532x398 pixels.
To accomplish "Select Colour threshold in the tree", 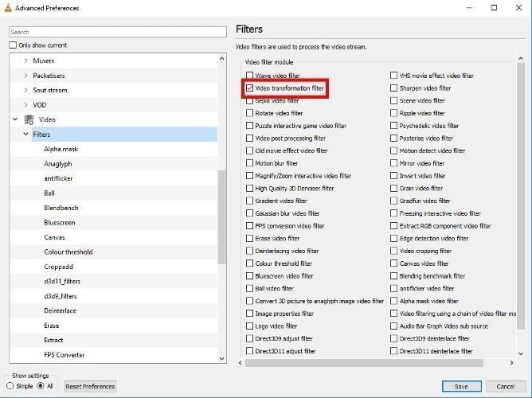I will point(68,252).
